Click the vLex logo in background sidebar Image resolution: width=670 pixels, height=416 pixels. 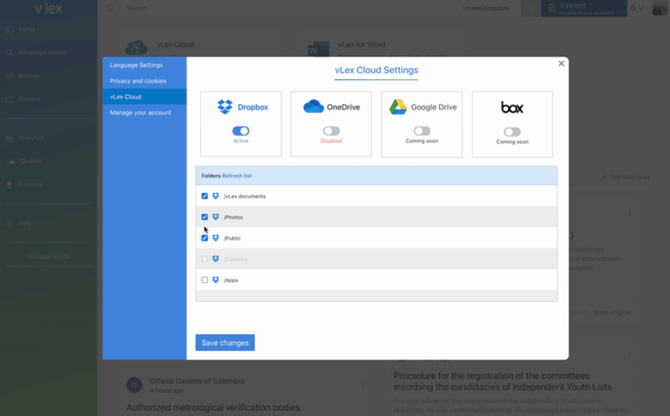click(x=48, y=8)
